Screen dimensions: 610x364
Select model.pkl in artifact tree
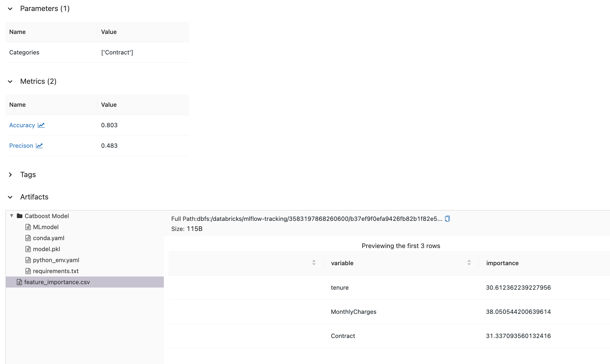click(46, 249)
